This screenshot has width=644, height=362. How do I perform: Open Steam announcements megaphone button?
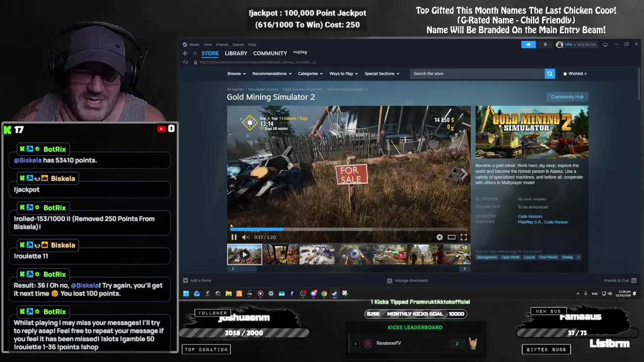(x=528, y=44)
